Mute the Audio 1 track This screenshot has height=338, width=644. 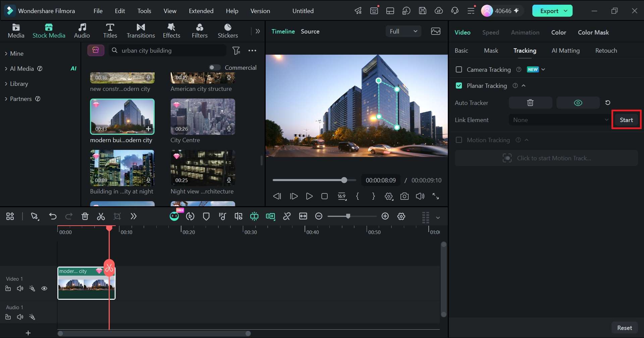coord(20,317)
